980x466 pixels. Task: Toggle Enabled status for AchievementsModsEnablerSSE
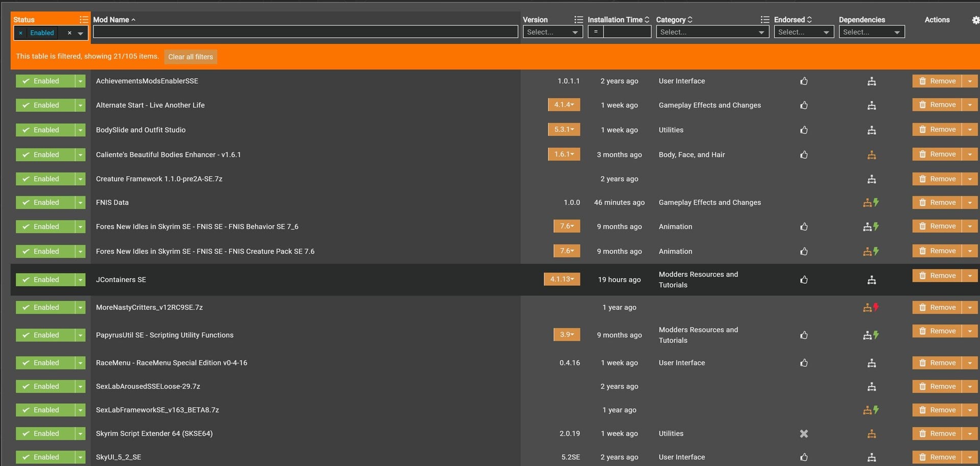(x=45, y=81)
